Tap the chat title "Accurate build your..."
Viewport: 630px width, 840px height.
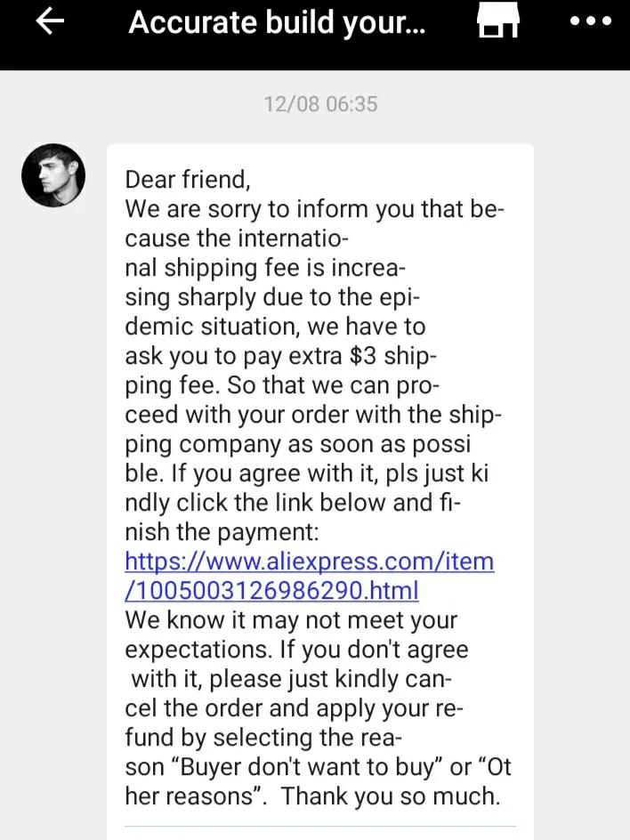click(278, 22)
